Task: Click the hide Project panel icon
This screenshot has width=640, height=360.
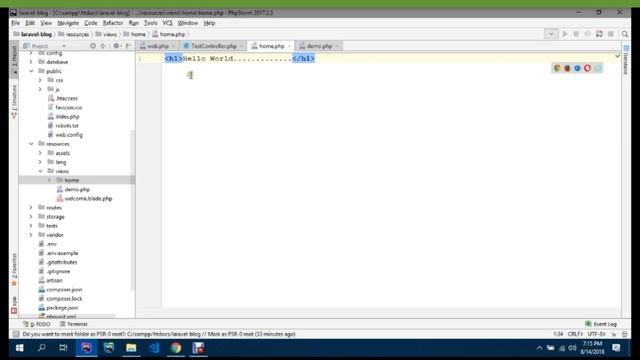Action: (x=128, y=46)
